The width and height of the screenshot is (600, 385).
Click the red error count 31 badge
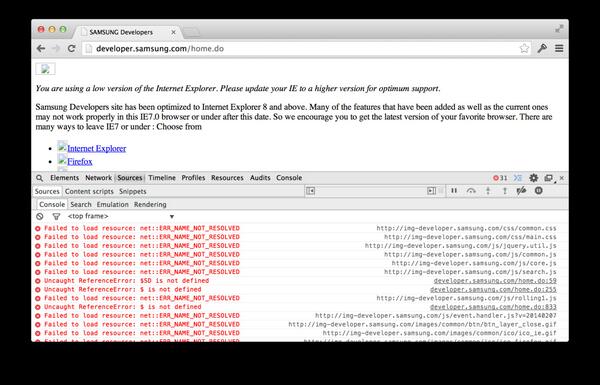(x=500, y=178)
